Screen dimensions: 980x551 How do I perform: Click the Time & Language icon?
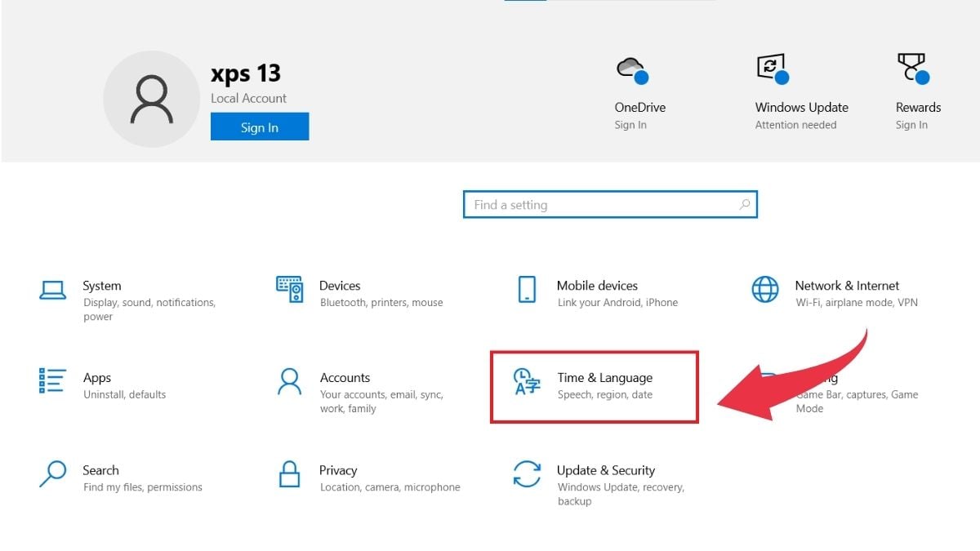point(527,381)
